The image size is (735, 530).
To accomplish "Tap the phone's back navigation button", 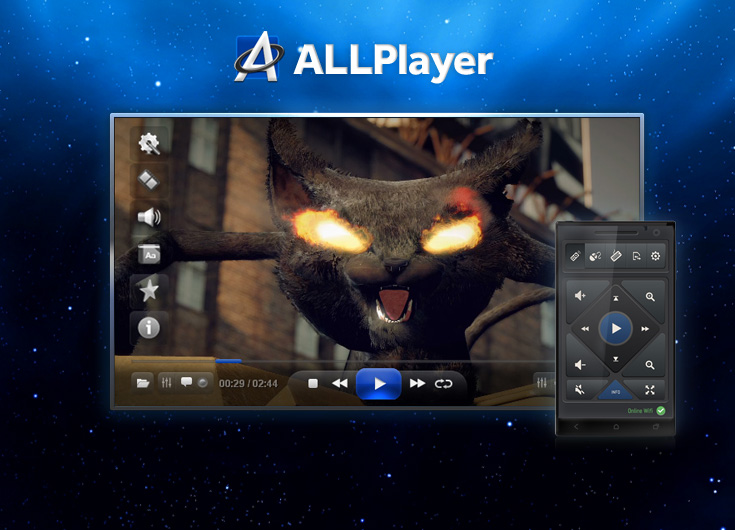I will (x=576, y=426).
